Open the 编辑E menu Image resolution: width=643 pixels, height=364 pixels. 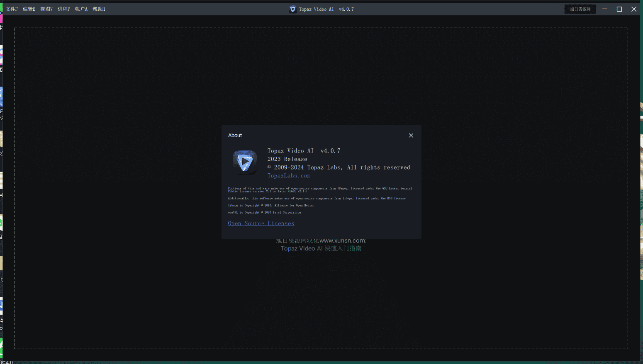[29, 9]
